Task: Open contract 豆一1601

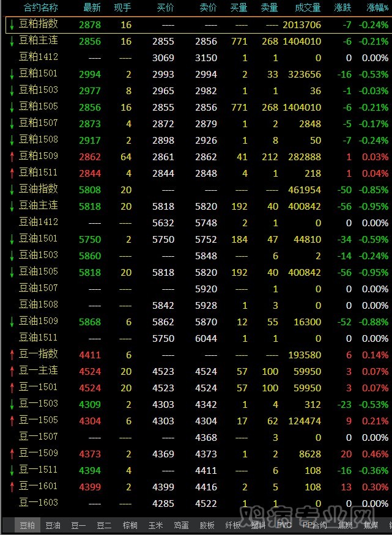Action: click(199, 487)
